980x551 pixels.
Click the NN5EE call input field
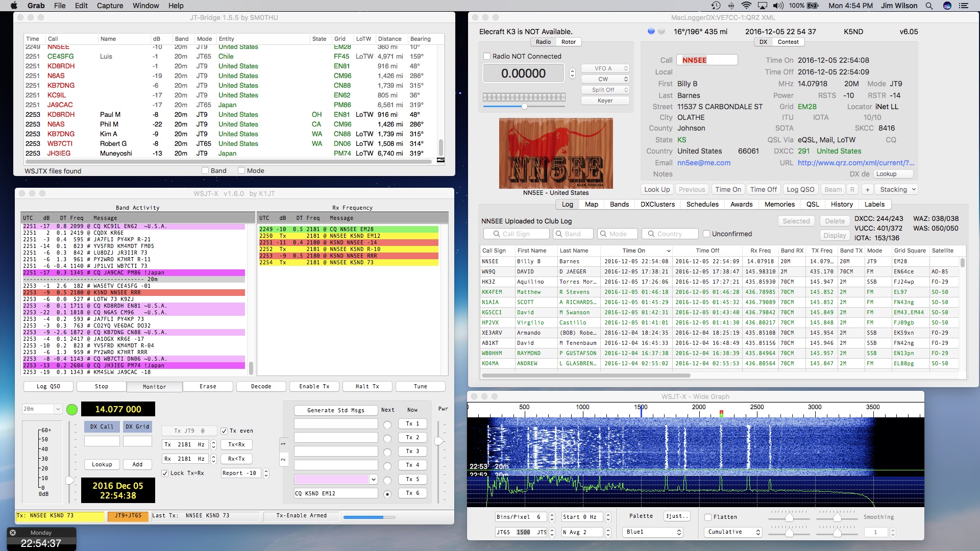[707, 60]
